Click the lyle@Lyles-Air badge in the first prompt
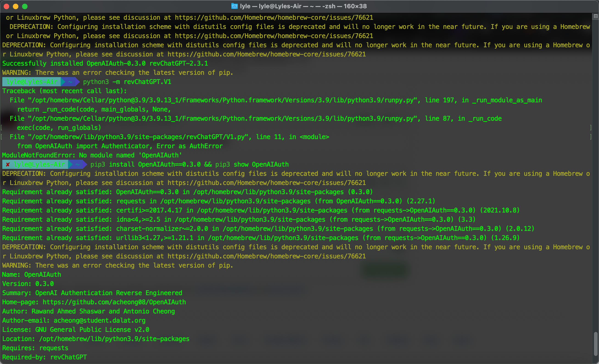This screenshot has width=599, height=364. (32, 82)
